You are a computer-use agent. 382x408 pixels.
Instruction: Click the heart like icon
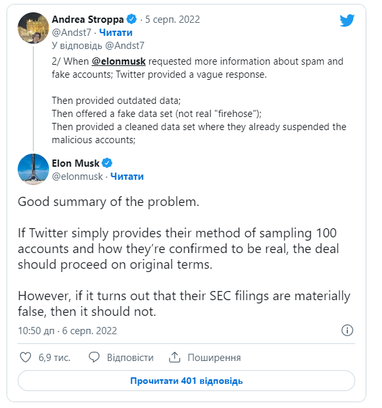tap(25, 357)
